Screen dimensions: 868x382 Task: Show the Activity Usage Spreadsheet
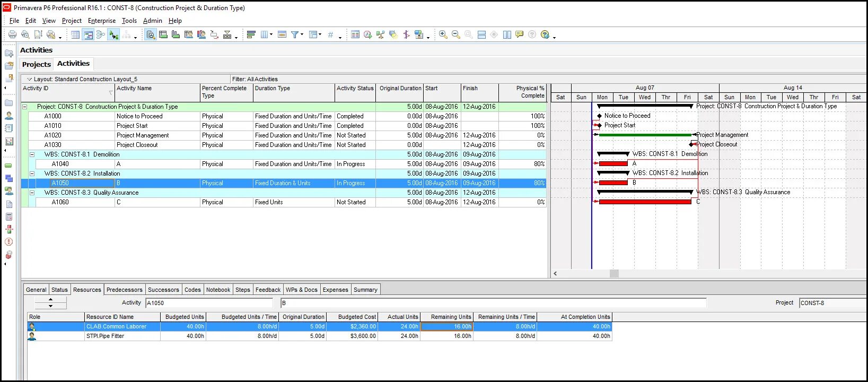pos(163,35)
